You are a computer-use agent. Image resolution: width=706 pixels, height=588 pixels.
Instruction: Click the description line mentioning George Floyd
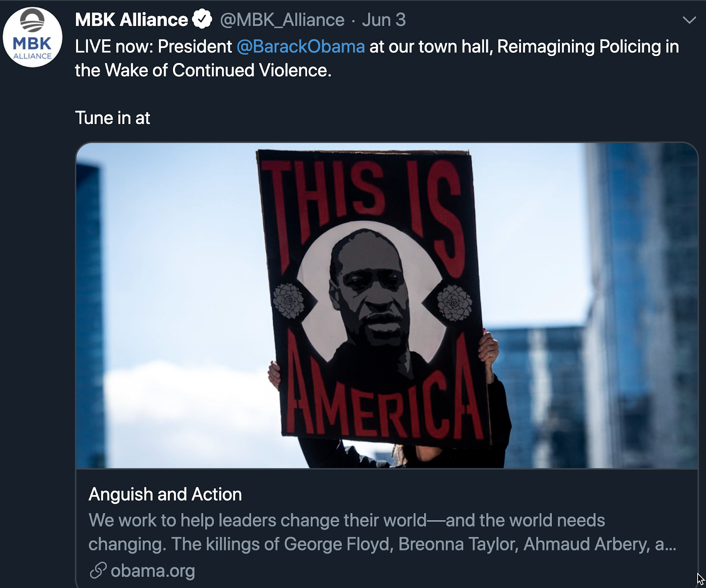(382, 544)
